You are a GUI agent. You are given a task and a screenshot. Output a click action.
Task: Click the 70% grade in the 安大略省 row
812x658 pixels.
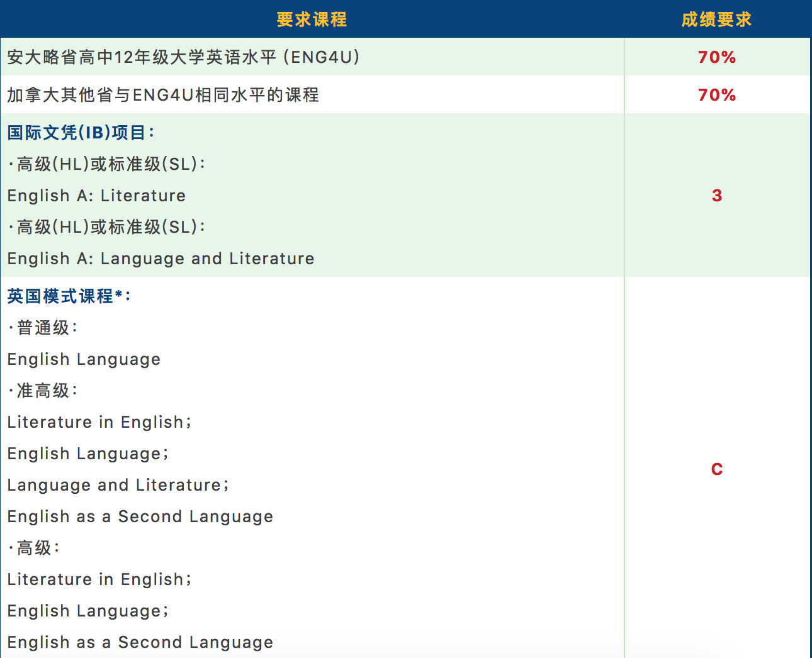pos(716,57)
